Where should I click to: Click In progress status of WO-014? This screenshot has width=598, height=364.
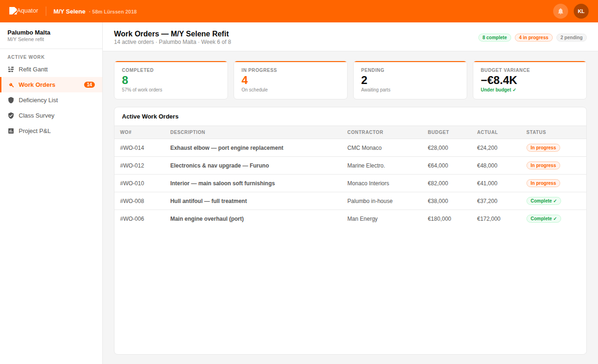click(x=543, y=148)
